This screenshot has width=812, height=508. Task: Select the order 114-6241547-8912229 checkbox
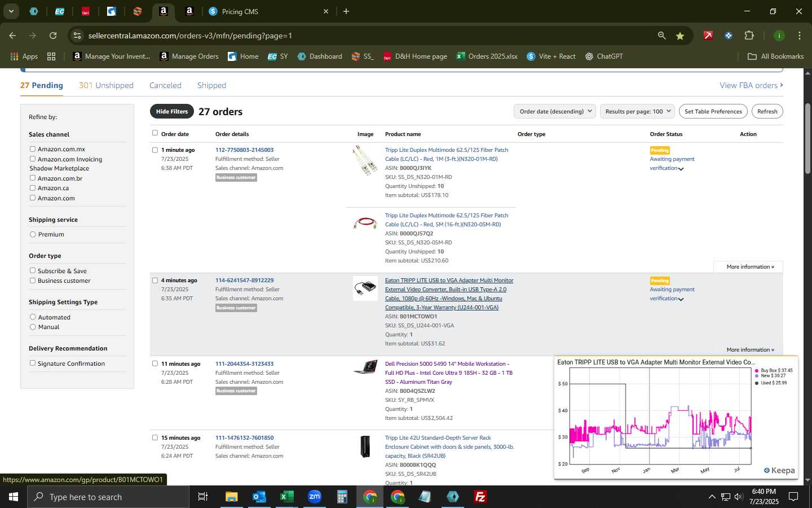click(x=155, y=281)
